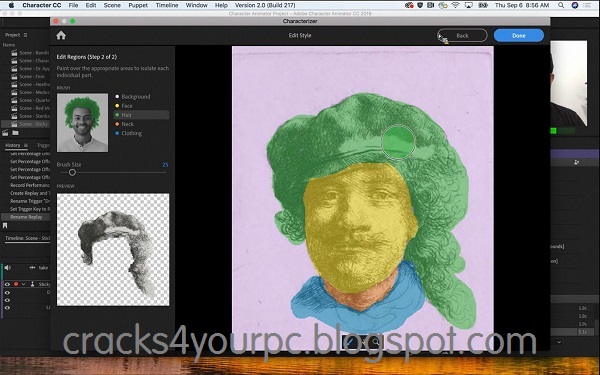
Task: Click the battery status icon
Action: tap(483, 5)
